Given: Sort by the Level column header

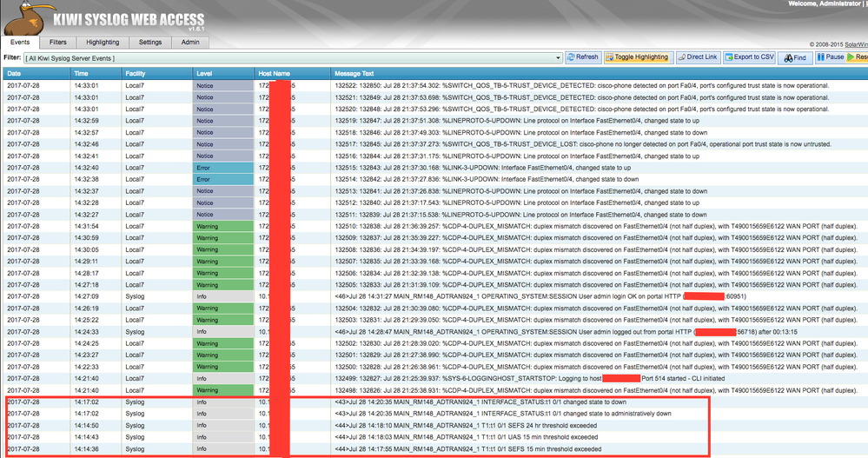Looking at the screenshot, I should pos(223,74).
